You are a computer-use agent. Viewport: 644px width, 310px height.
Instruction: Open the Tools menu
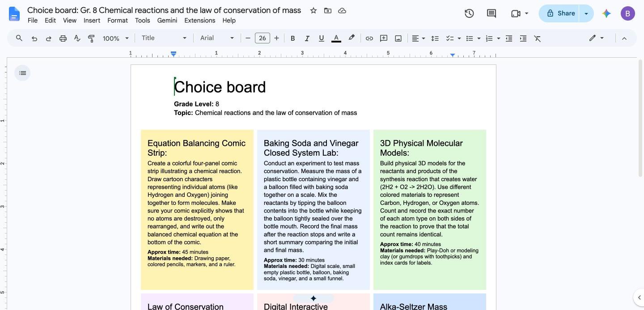click(x=143, y=21)
